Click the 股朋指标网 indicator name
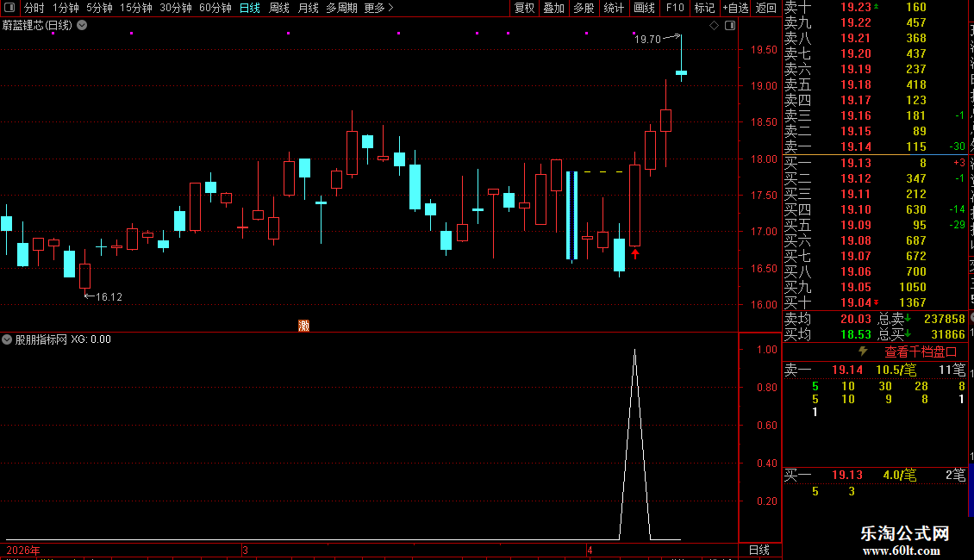The height and width of the screenshot is (560, 974). [41, 339]
